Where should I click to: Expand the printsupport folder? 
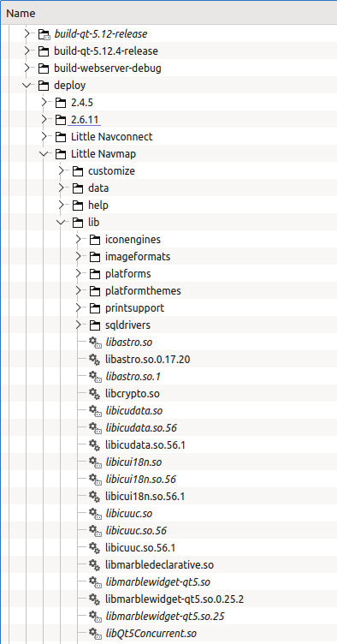pos(79,307)
